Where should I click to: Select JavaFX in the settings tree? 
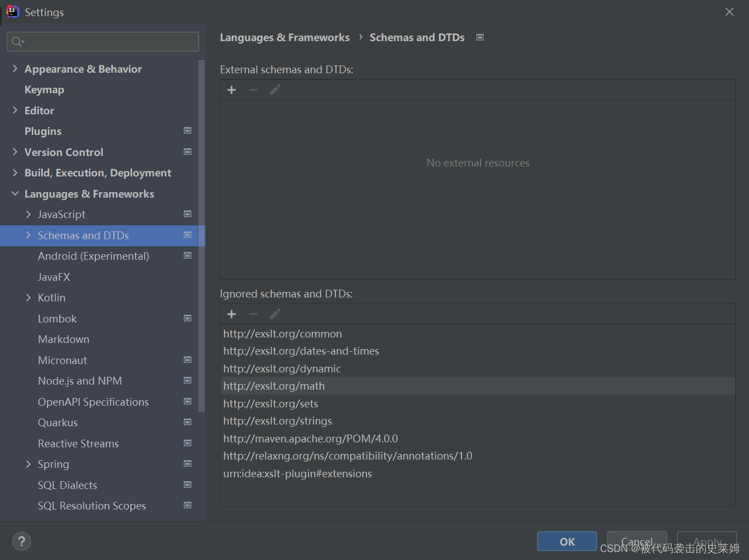pyautogui.click(x=54, y=277)
